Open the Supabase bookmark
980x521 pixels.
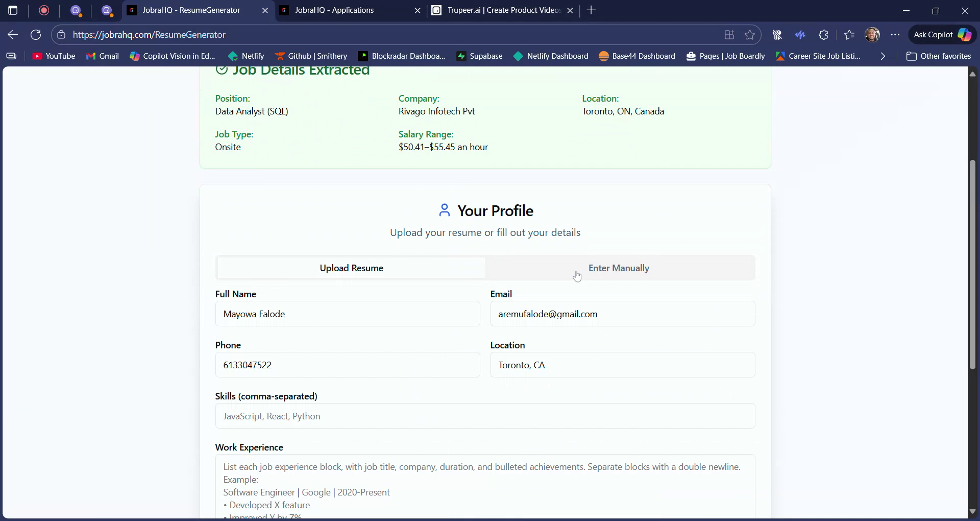tap(479, 56)
